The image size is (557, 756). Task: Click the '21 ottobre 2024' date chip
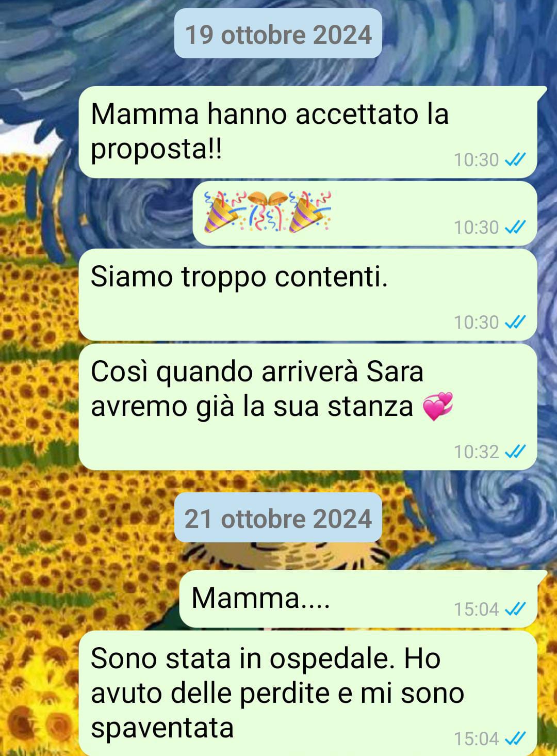[278, 518]
